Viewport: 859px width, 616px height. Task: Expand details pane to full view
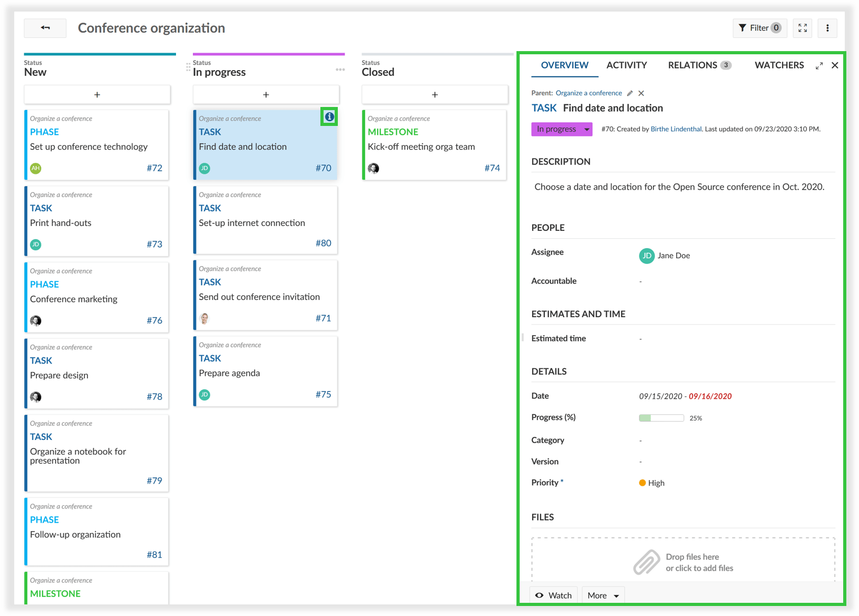(819, 66)
